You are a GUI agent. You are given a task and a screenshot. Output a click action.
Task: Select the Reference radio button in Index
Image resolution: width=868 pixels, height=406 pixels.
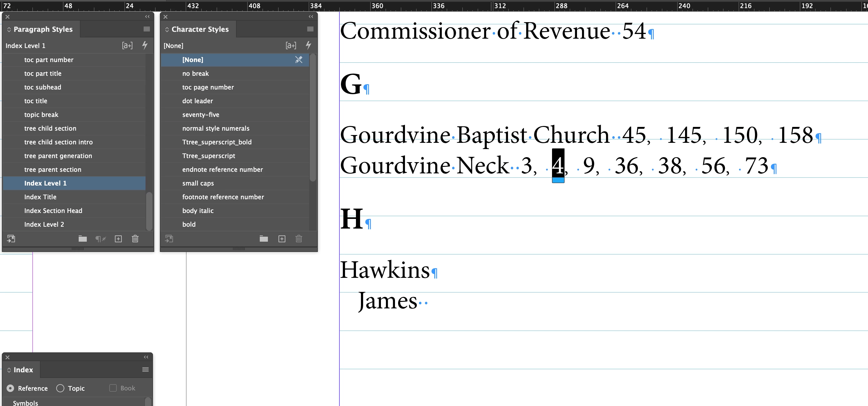click(10, 388)
